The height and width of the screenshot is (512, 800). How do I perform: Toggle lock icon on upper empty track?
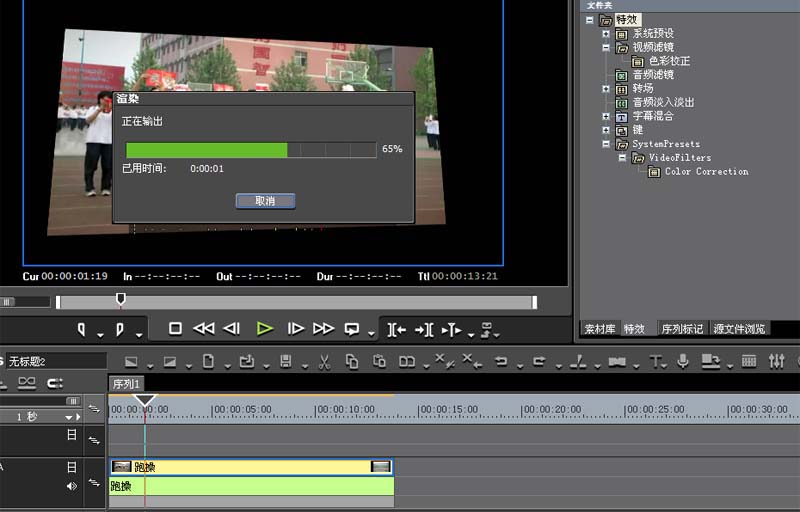[x=71, y=435]
